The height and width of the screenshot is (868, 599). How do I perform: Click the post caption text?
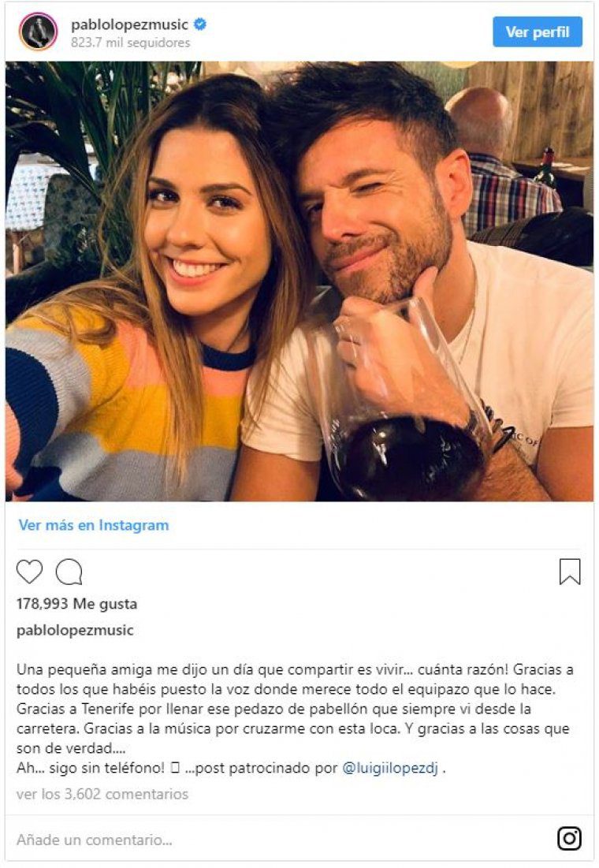[x=295, y=718]
